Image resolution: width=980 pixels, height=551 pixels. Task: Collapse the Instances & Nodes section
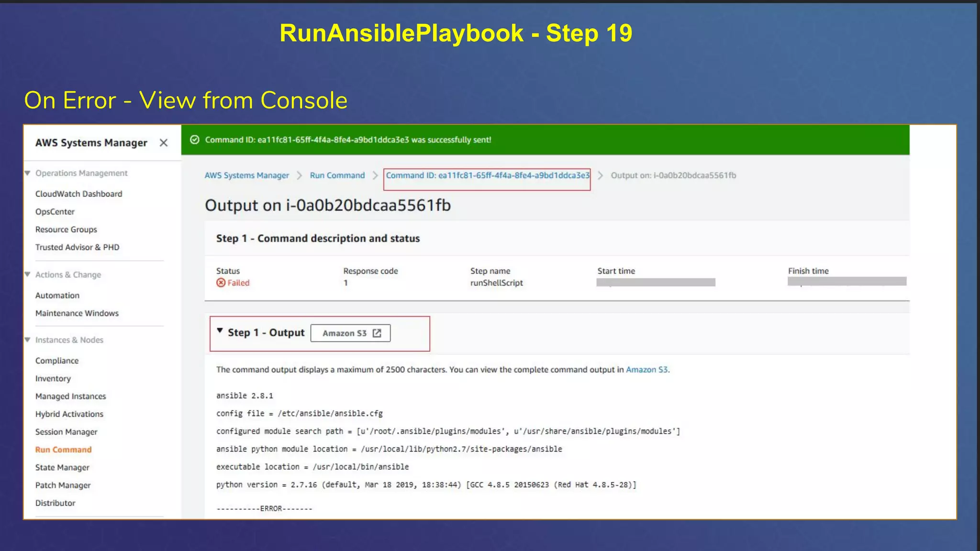pos(27,340)
